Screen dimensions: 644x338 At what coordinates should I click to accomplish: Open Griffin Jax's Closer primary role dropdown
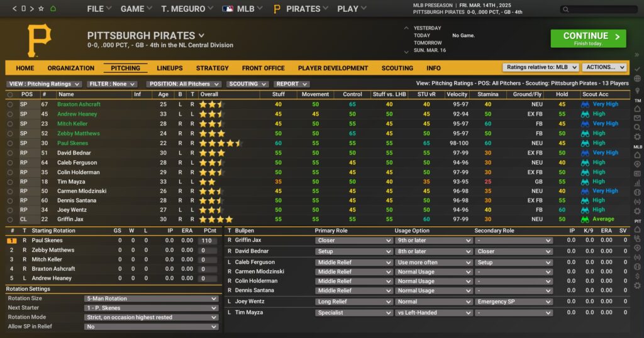coord(354,241)
